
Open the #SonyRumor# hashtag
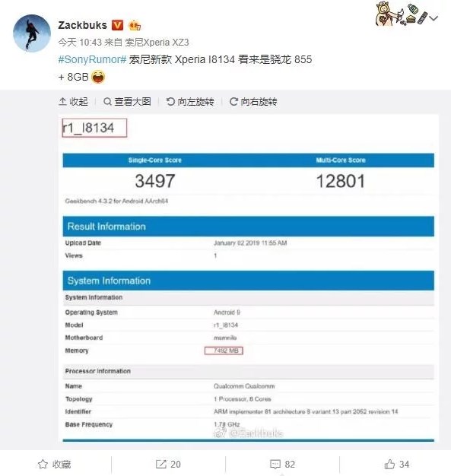(x=92, y=59)
